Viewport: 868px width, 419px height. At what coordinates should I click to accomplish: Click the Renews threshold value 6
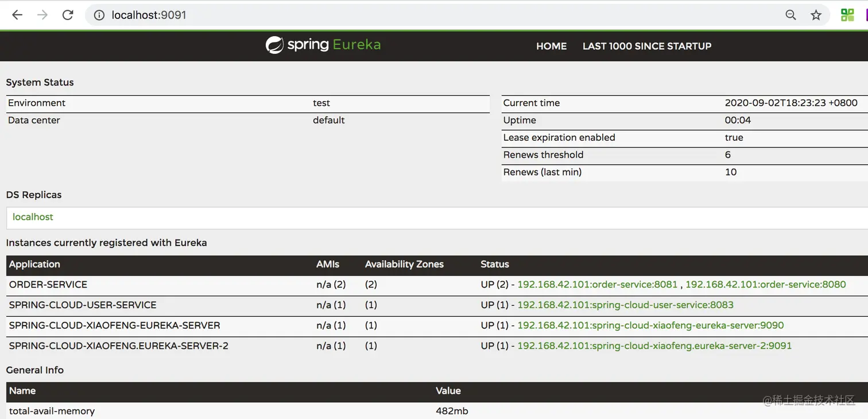click(x=728, y=154)
